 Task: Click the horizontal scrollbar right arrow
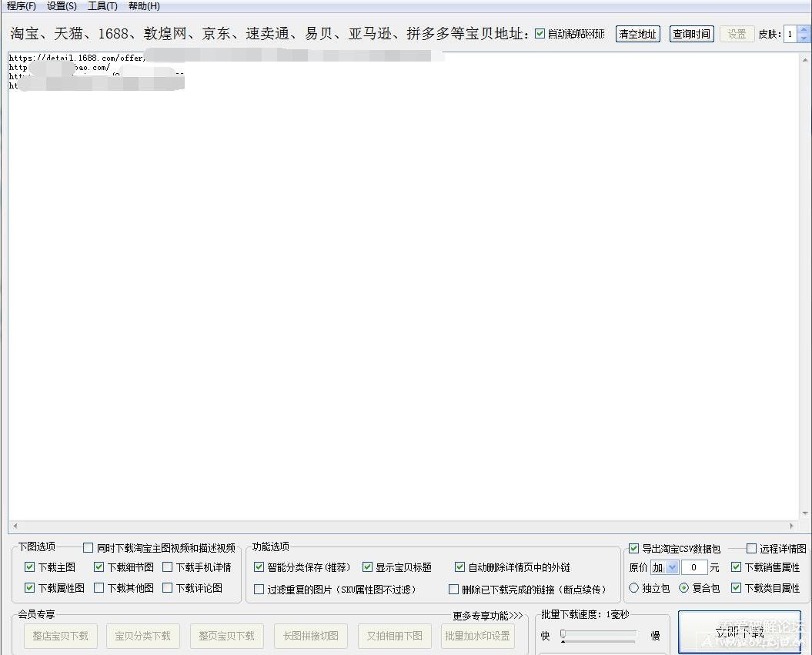pyautogui.click(x=792, y=526)
